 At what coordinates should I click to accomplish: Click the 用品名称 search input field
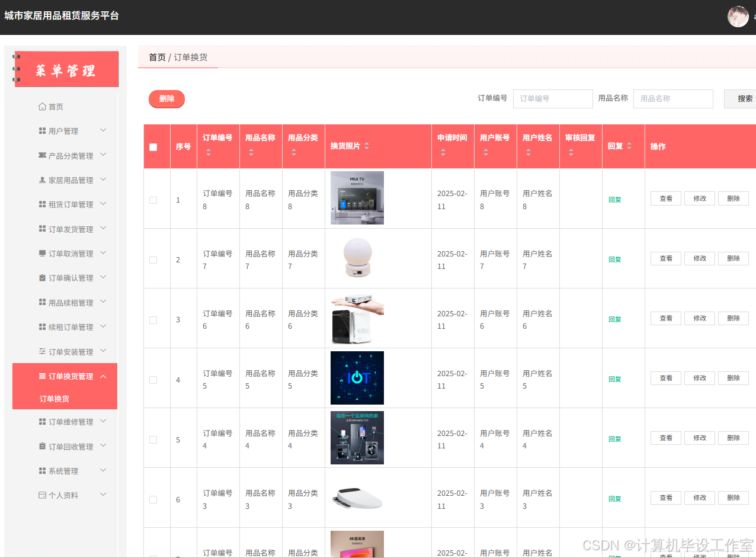(673, 99)
